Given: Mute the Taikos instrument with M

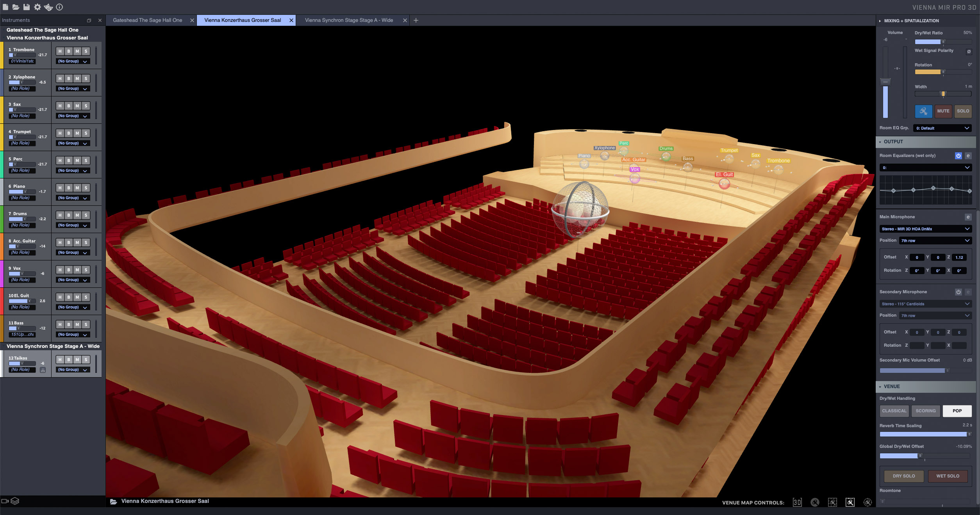Looking at the screenshot, I should (77, 360).
